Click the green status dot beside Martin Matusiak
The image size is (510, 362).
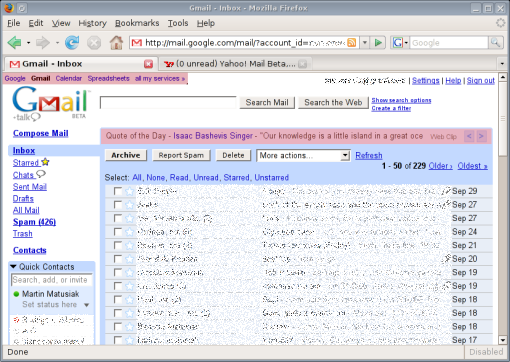16,294
